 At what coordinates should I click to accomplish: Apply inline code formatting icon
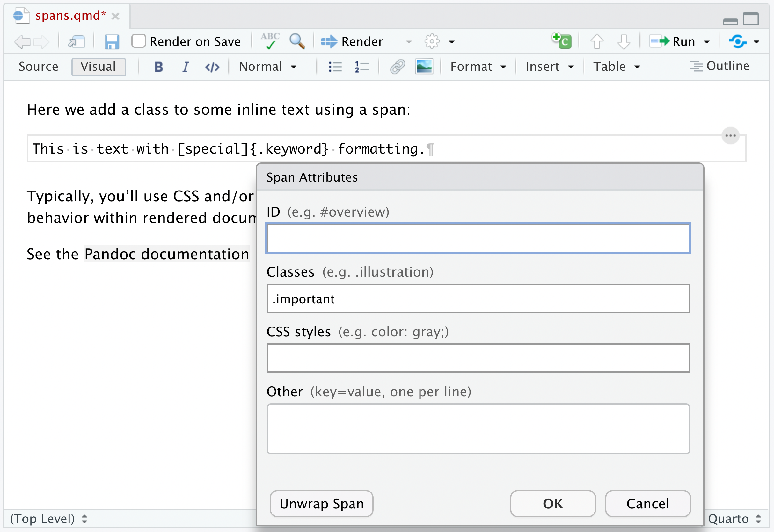point(212,67)
